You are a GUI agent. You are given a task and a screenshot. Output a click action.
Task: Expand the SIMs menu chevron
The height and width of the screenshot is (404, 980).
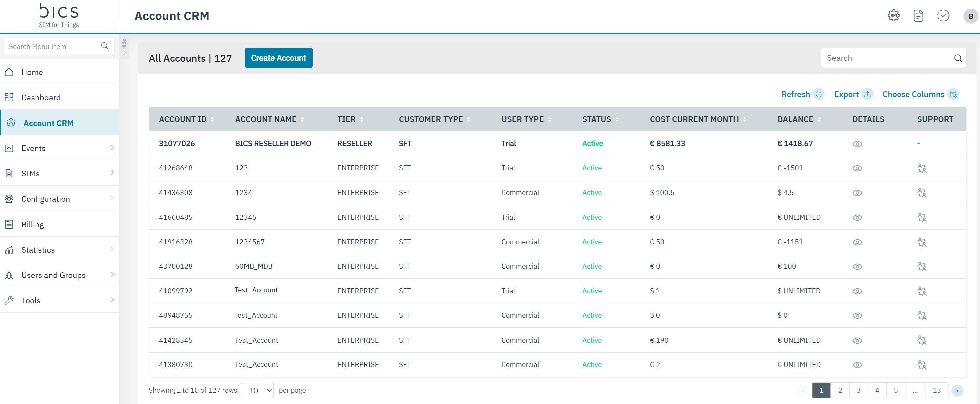[112, 173]
